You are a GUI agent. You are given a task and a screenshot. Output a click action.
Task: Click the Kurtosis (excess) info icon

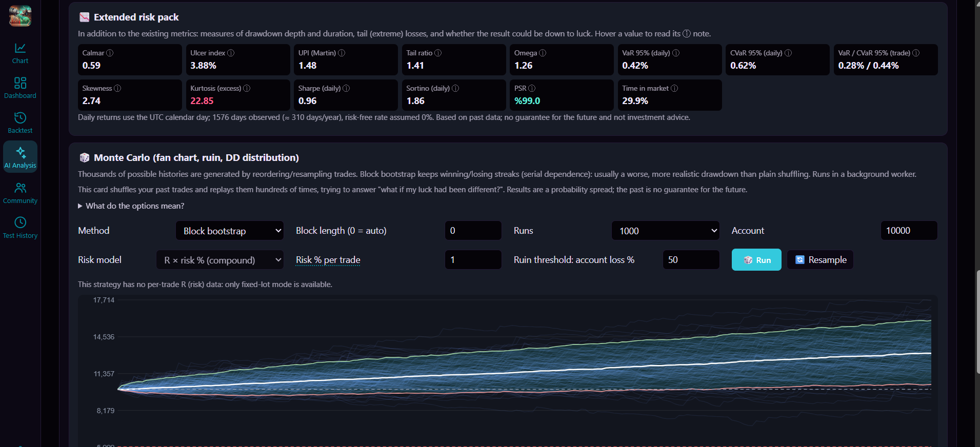pyautogui.click(x=247, y=88)
